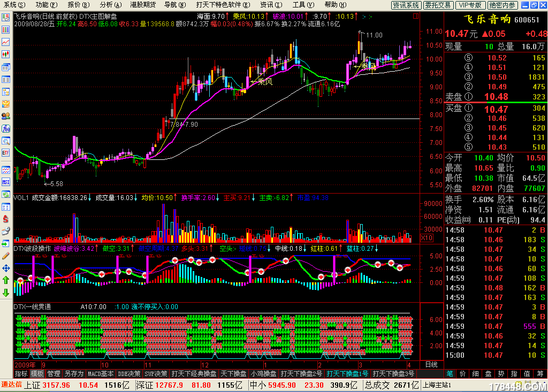Click the ETF icon in left sidebar
The height and width of the screenshot is (392, 548).
6,153
